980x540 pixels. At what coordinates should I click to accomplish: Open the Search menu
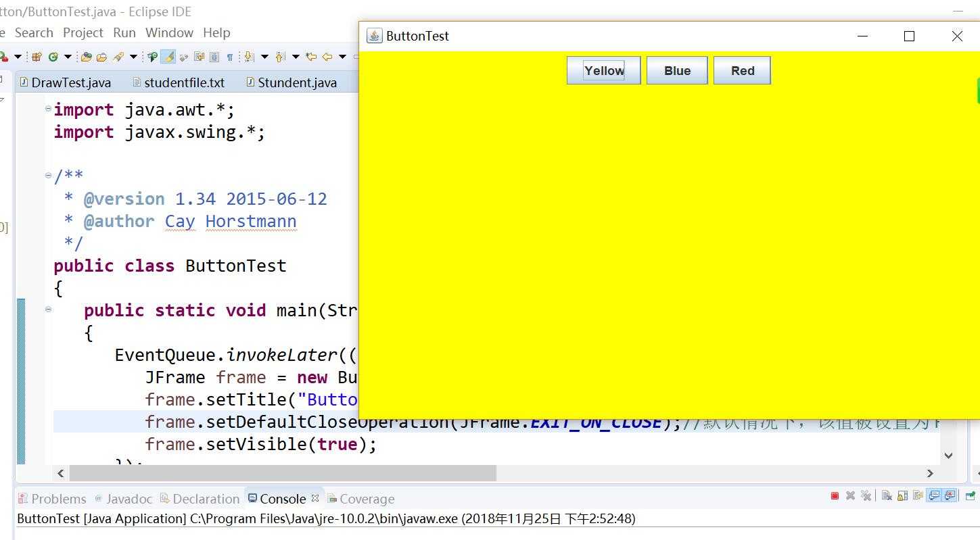pos(34,32)
